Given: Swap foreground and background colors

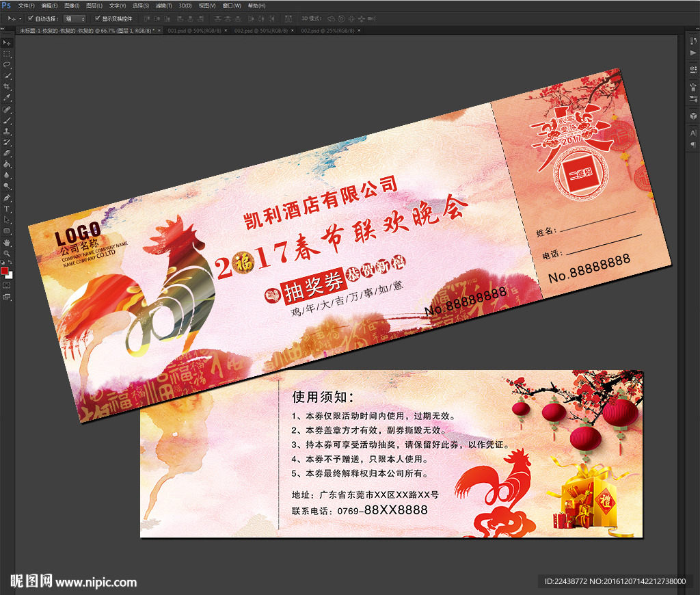Looking at the screenshot, I should click(10, 263).
